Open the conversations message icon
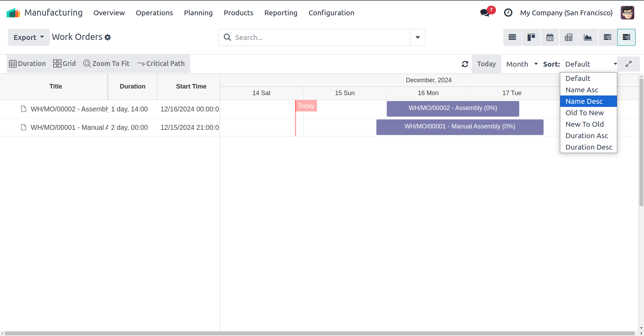 click(485, 13)
